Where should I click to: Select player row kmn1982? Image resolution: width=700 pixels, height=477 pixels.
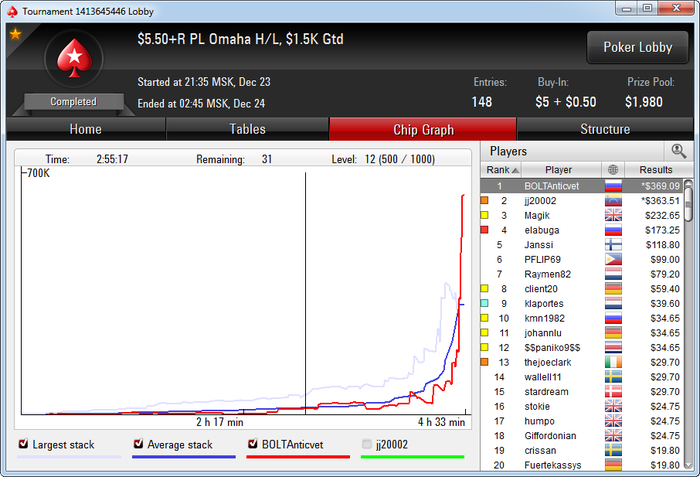coord(582,318)
